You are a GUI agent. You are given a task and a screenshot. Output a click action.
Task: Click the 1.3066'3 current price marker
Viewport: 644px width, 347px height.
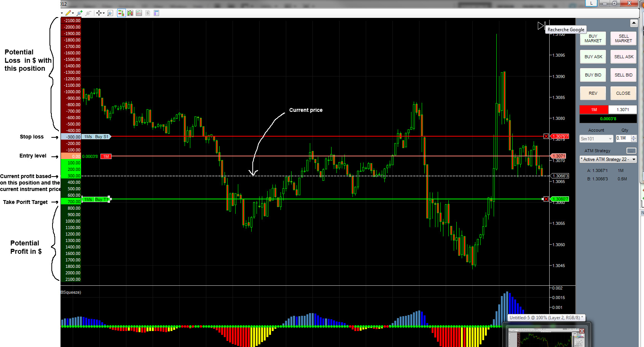(560, 176)
